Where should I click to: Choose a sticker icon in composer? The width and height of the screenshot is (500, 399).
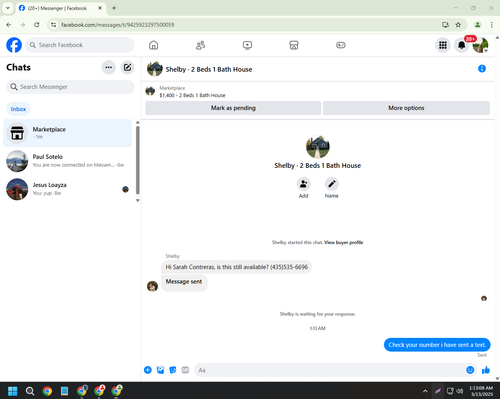click(173, 370)
